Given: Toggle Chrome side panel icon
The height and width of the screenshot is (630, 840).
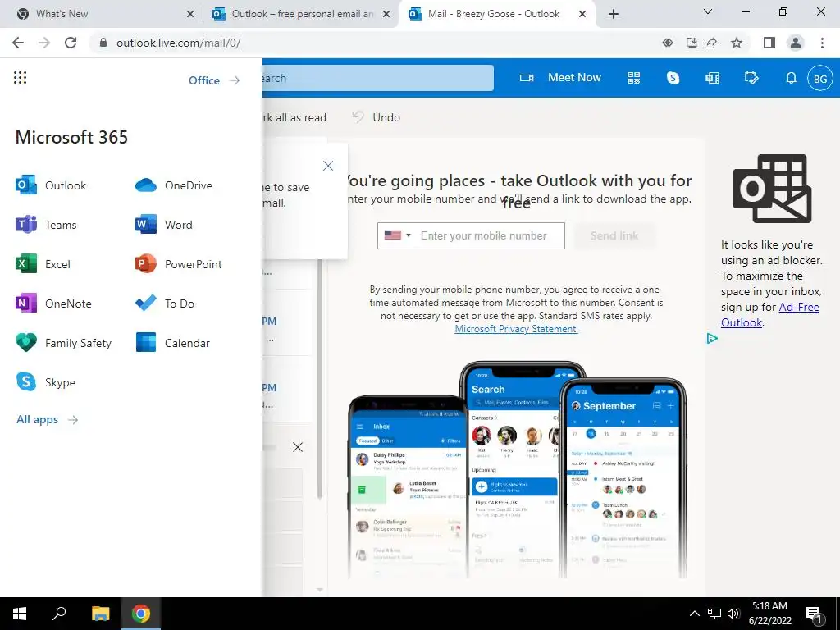Looking at the screenshot, I should (769, 43).
